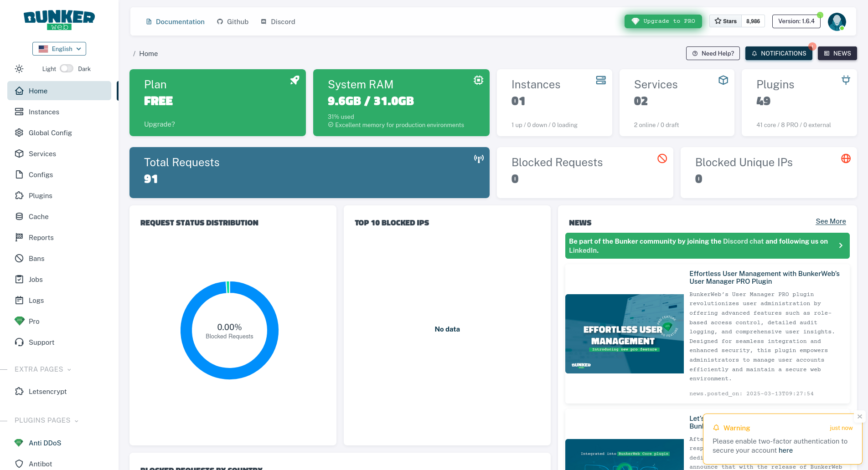View the Reports page
Screen dimensions: 868x470
[x=41, y=237]
